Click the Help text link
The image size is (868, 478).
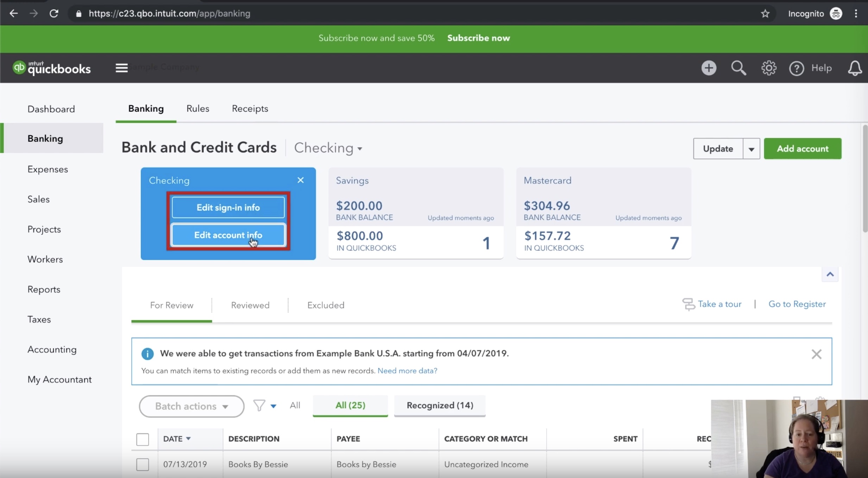(x=821, y=68)
